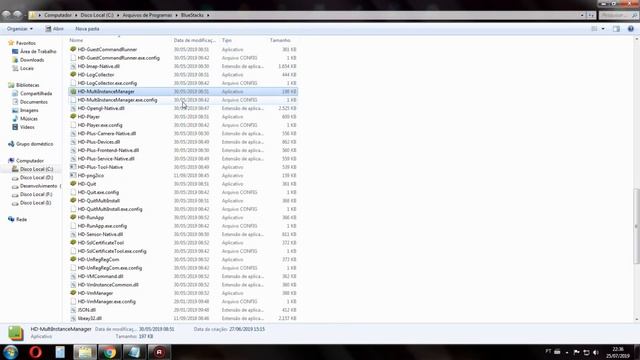The height and width of the screenshot is (360, 640).
Task: Click the BlueStacks breadcrumb segment
Action: [x=192, y=15]
